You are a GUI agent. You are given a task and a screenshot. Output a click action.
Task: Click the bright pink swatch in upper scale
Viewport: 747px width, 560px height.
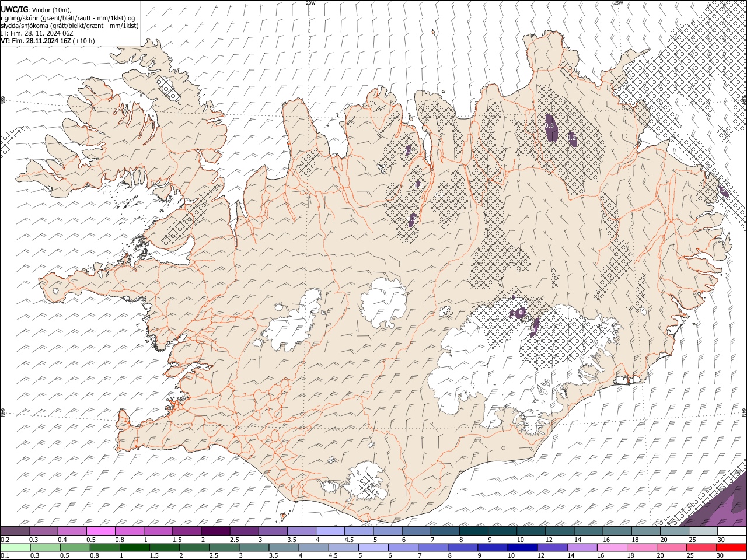click(100, 531)
